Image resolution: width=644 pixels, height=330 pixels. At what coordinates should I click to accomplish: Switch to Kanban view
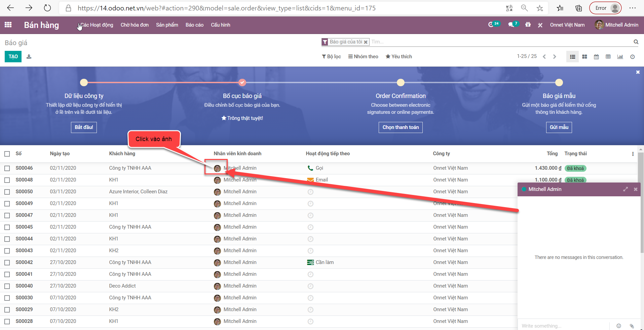click(x=584, y=57)
